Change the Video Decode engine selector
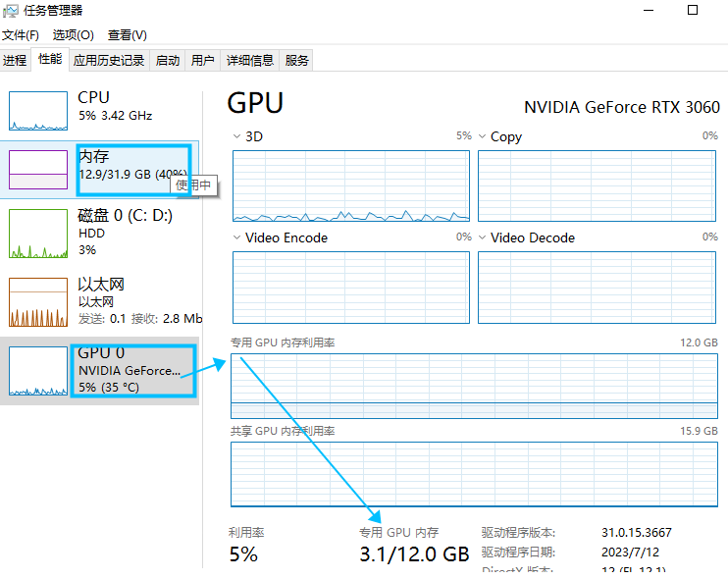This screenshot has width=728, height=579. coord(482,237)
